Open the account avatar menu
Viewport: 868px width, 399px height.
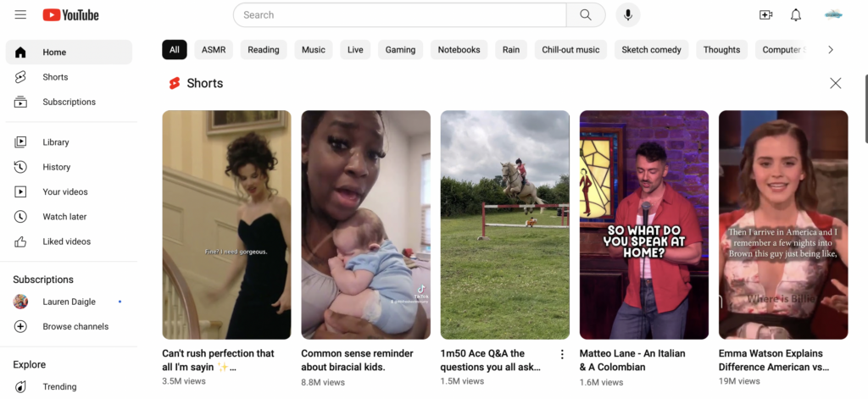(833, 15)
